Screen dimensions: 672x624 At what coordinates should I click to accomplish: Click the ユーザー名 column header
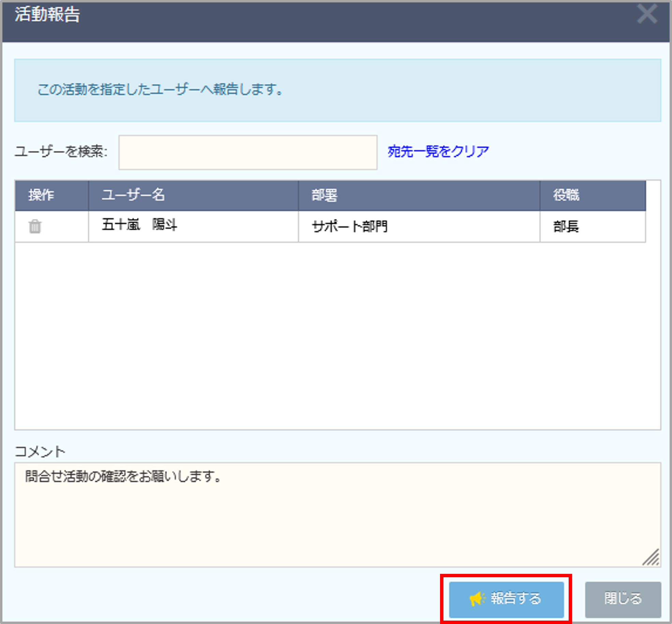click(x=133, y=195)
